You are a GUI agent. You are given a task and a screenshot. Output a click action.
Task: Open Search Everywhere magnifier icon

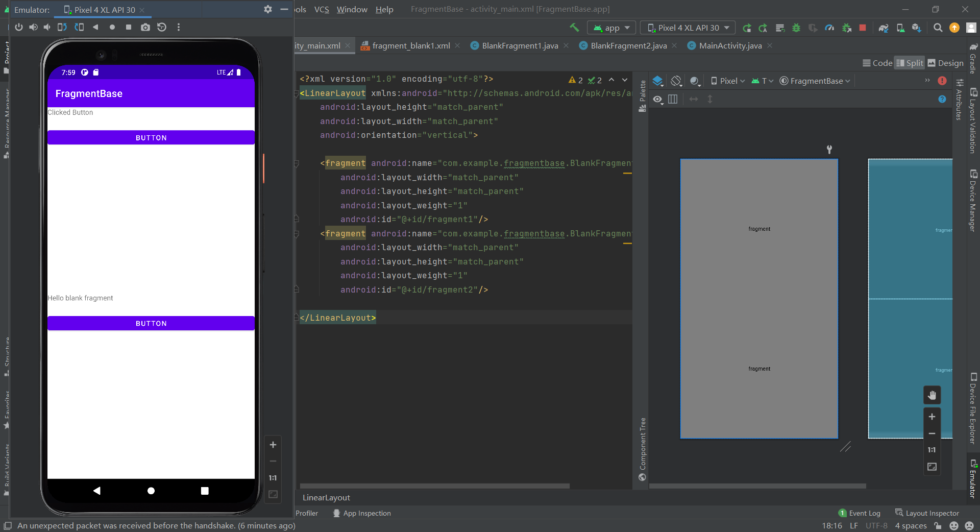pyautogui.click(x=938, y=28)
